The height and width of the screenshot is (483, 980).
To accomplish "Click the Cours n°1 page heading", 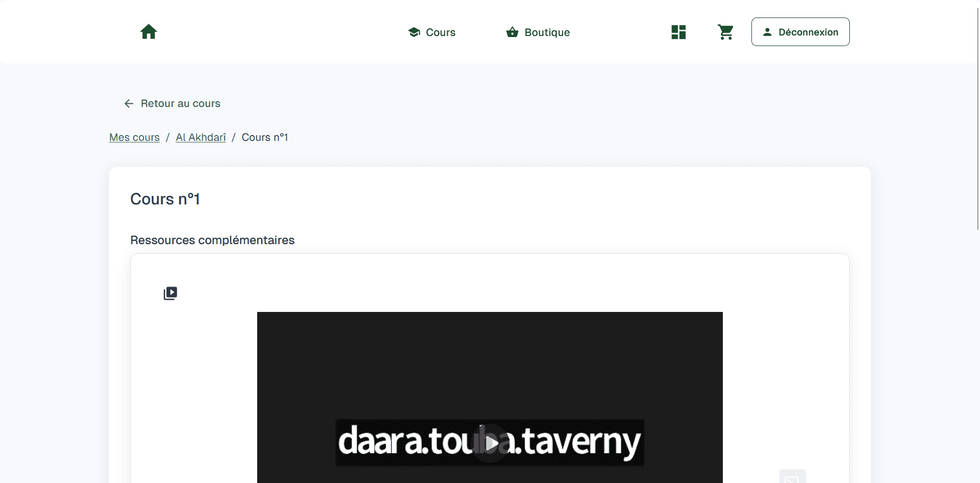I will 165,199.
